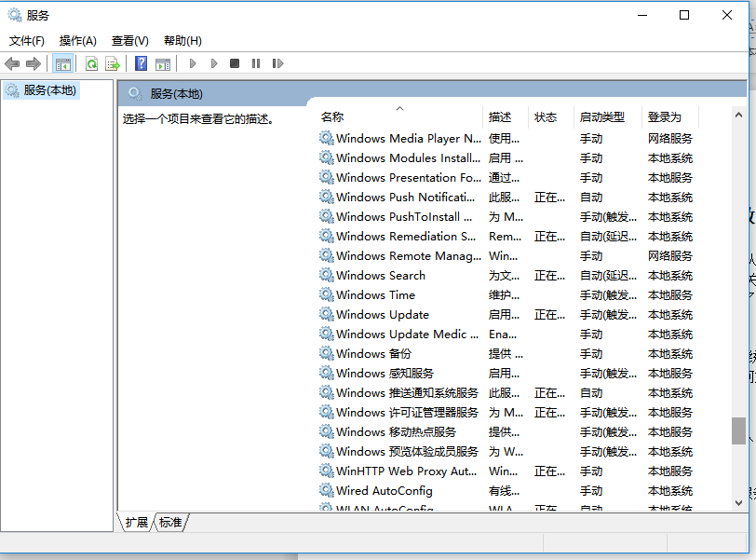Open the 帮助(H) menu
Image resolution: width=756 pixels, height=560 pixels.
point(182,41)
